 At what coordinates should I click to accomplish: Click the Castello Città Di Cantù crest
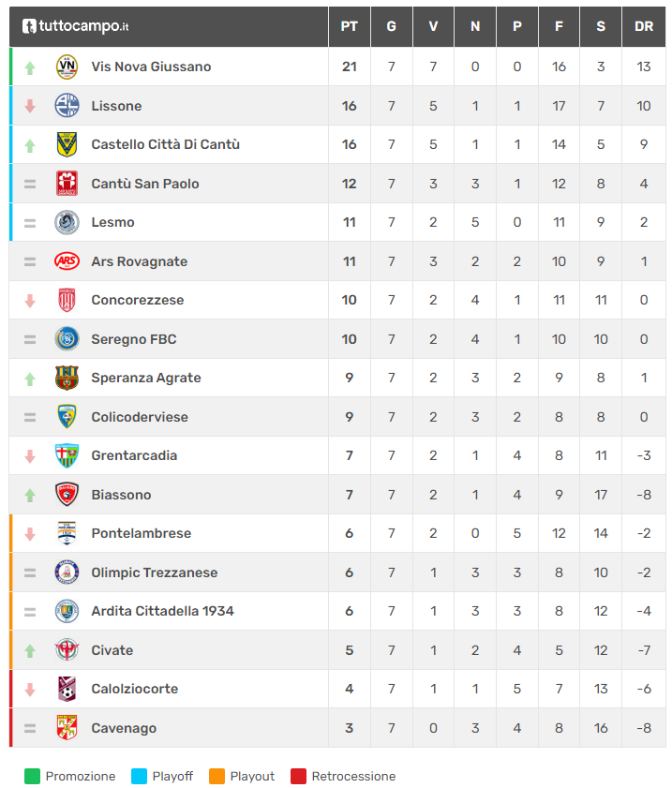click(x=67, y=144)
